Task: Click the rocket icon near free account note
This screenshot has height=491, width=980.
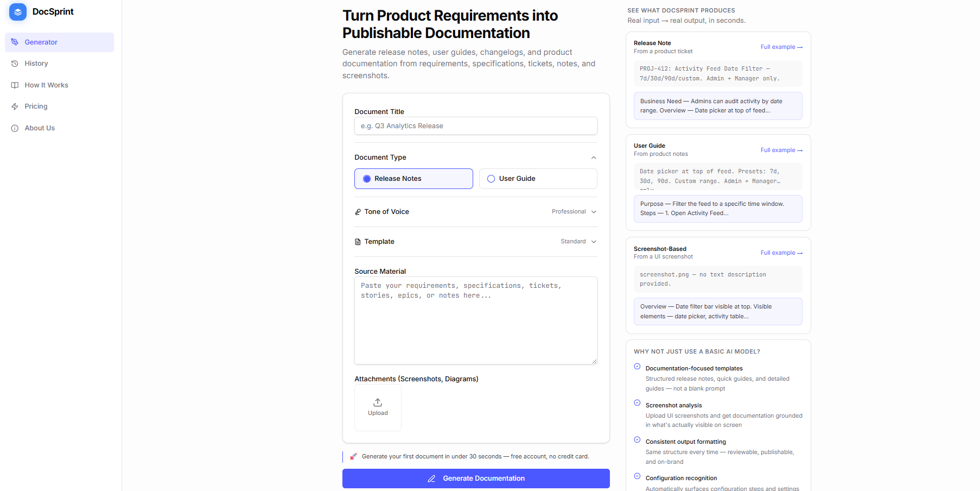Action: pyautogui.click(x=353, y=456)
